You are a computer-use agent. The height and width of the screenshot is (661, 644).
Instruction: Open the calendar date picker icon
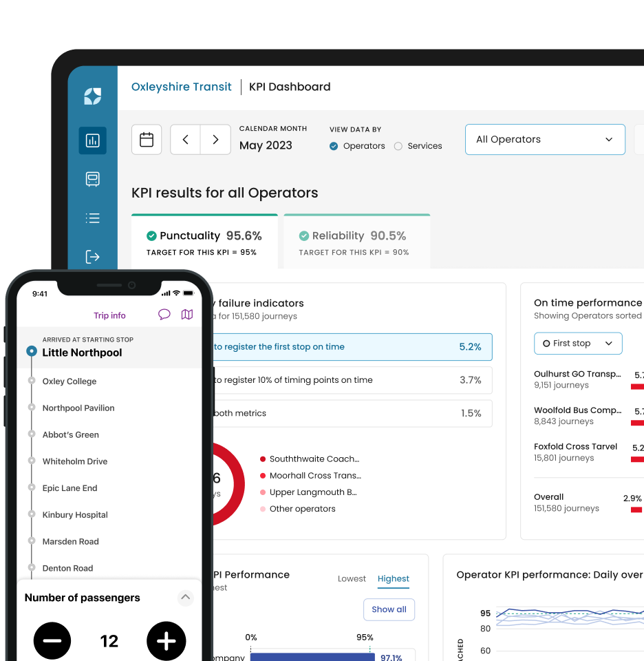(x=147, y=140)
